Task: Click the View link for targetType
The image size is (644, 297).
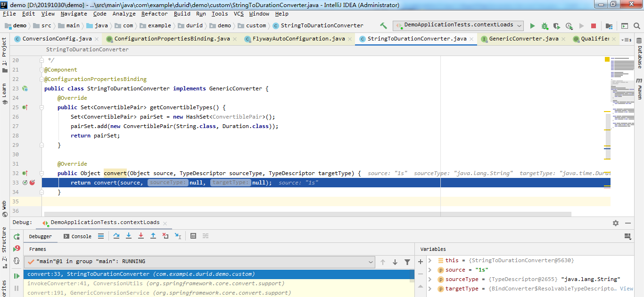Action: (627, 289)
